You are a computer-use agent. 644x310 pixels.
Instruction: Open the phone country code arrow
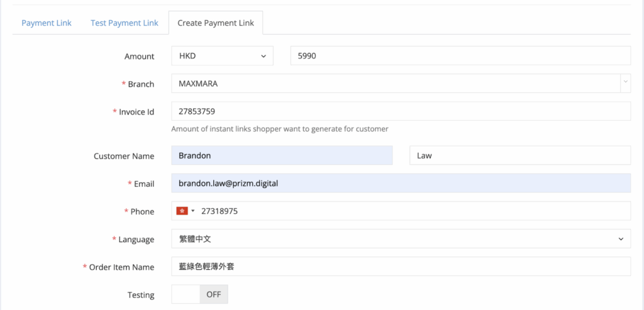pyautogui.click(x=193, y=211)
